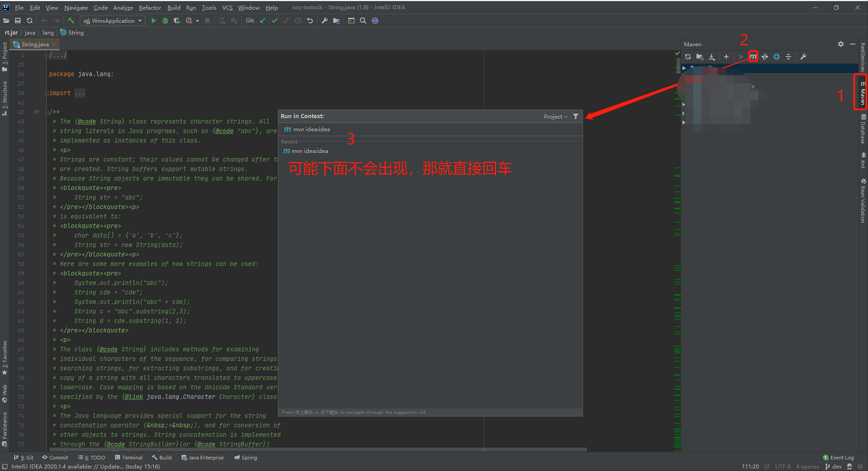Open the File menu

19,8
